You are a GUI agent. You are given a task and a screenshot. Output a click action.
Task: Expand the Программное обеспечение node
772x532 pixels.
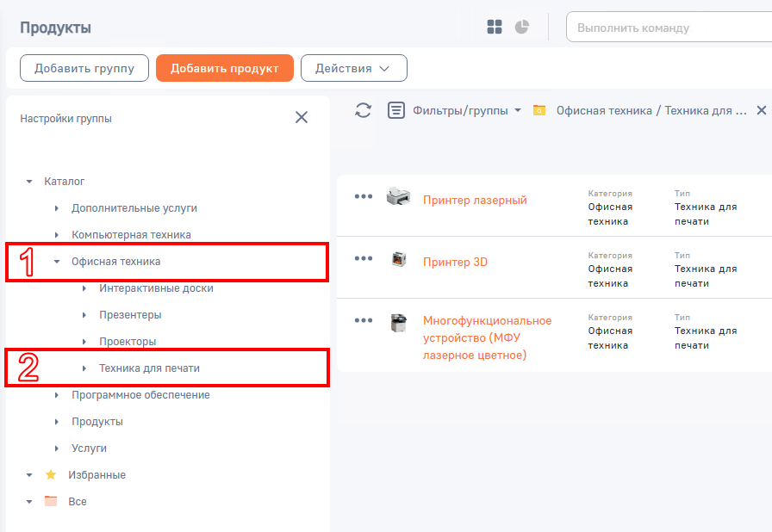tap(57, 395)
